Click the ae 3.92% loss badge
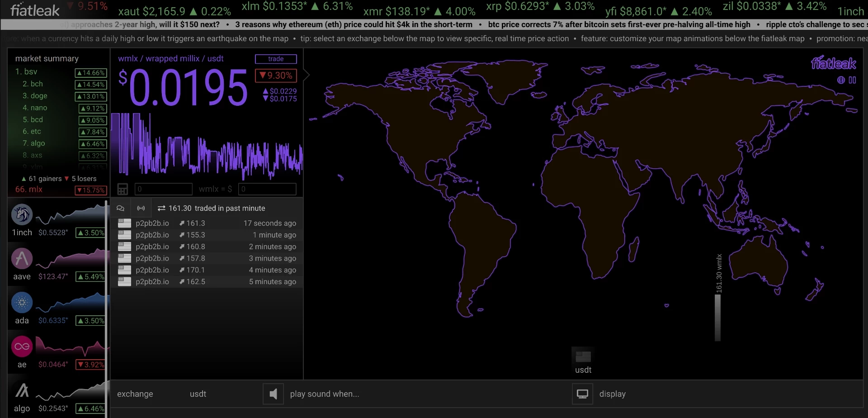 (x=91, y=365)
